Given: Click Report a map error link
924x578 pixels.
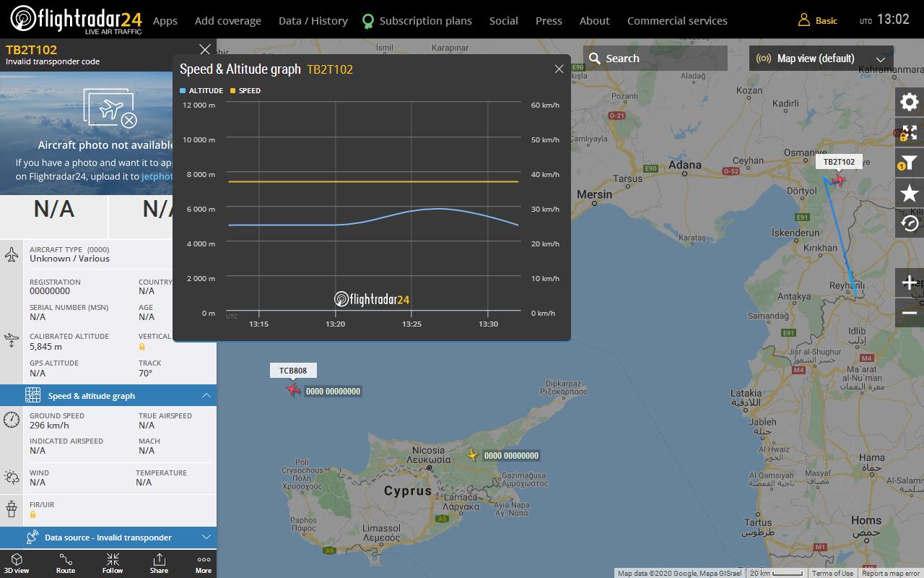Looking at the screenshot, I should 891,573.
